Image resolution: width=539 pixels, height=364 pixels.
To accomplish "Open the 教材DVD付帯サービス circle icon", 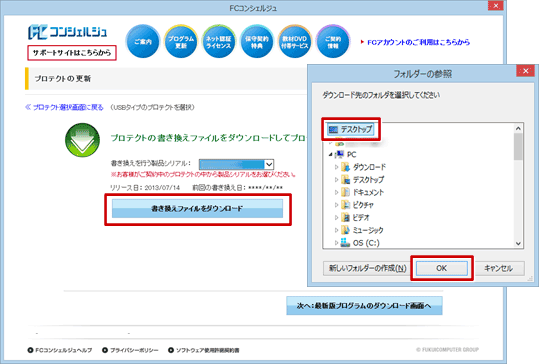I will click(295, 42).
